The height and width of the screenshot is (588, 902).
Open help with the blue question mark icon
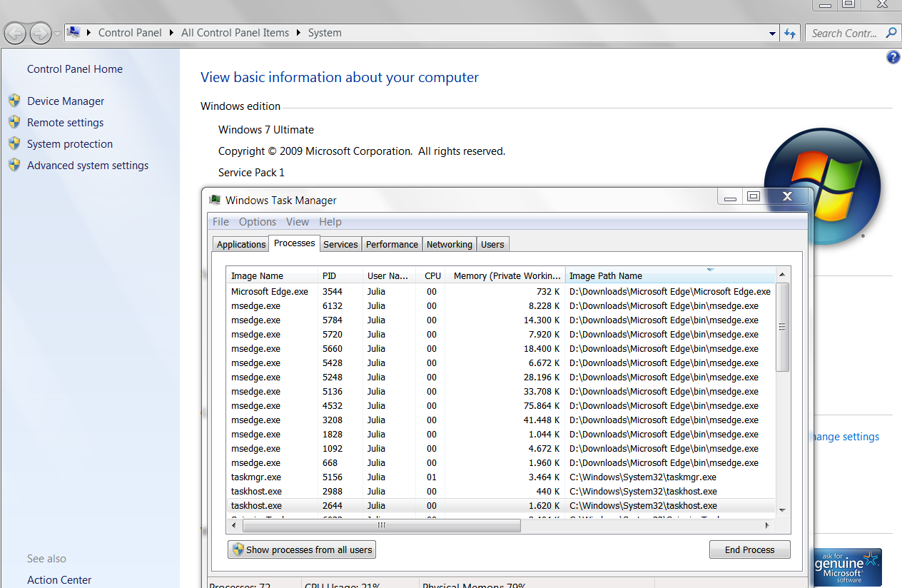click(x=893, y=57)
